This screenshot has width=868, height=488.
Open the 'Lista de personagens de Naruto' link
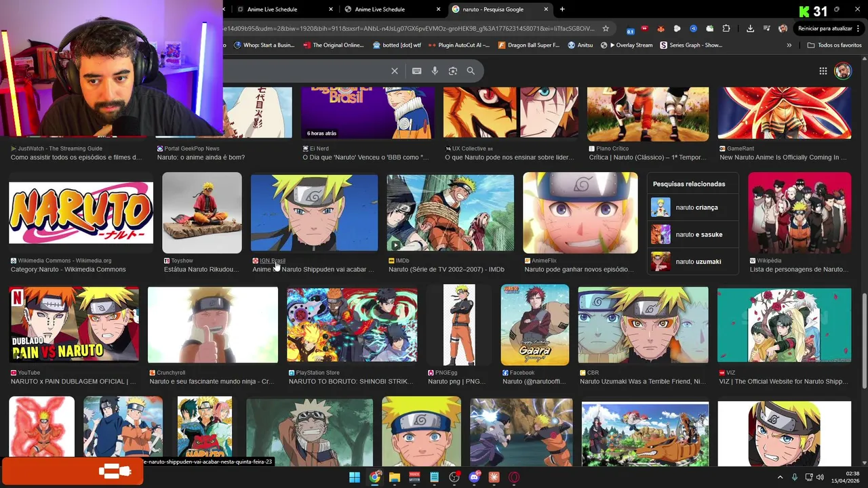(x=799, y=270)
